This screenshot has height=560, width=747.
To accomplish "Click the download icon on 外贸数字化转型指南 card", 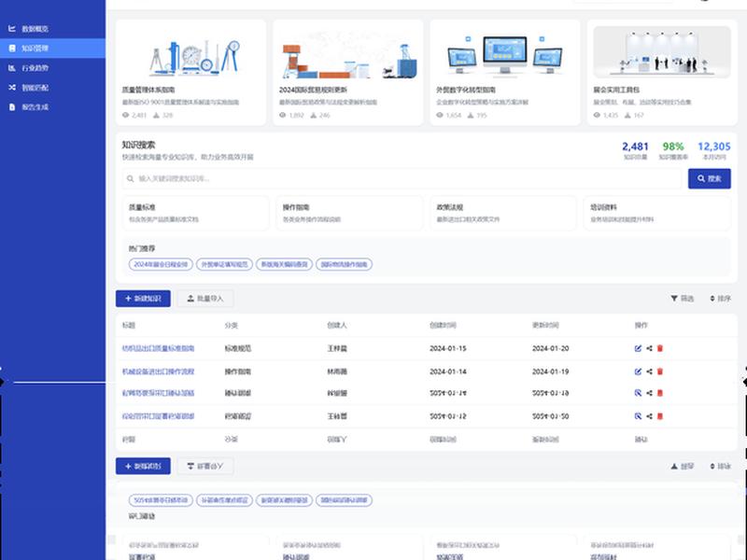I will pyautogui.click(x=471, y=115).
